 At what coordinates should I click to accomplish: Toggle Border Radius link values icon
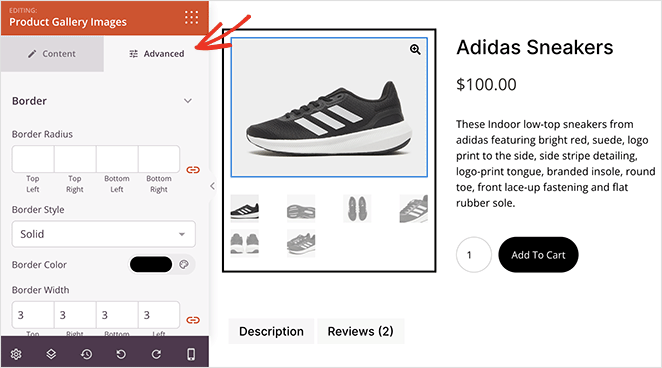click(193, 170)
